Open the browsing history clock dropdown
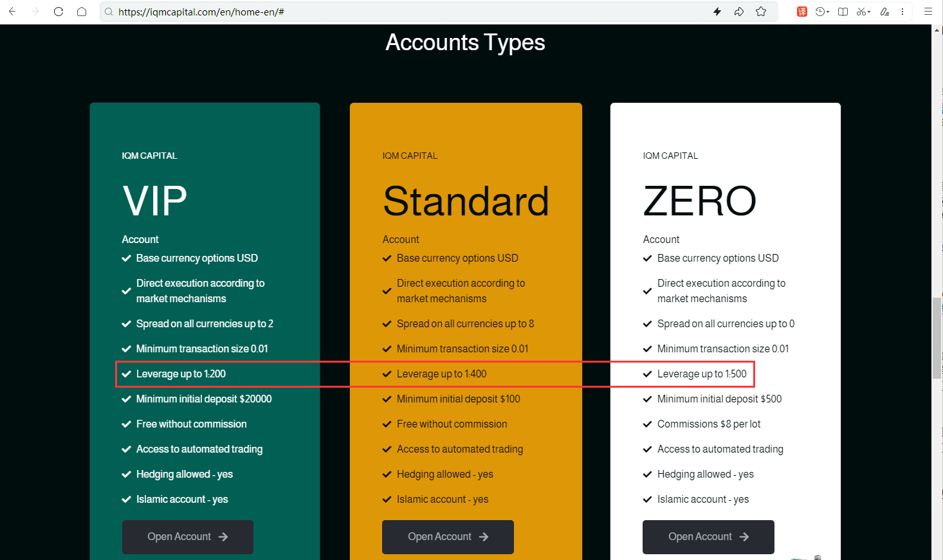943x560 pixels. (822, 12)
